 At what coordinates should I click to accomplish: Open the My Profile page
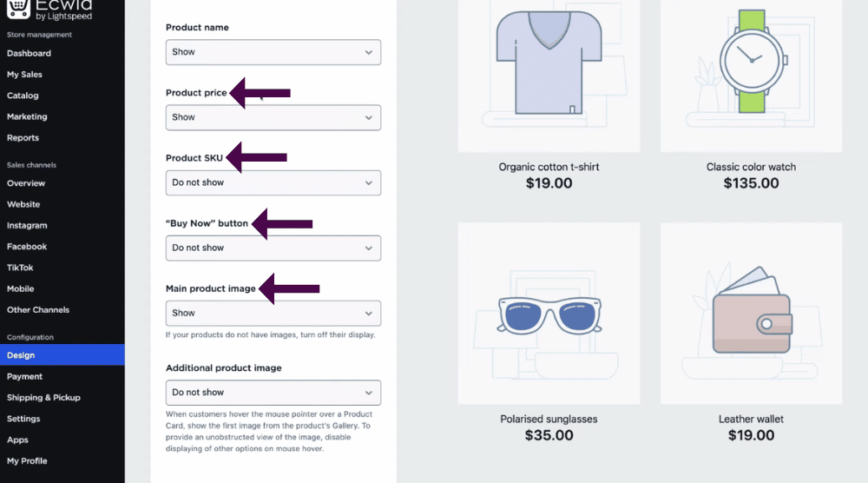pyautogui.click(x=27, y=460)
